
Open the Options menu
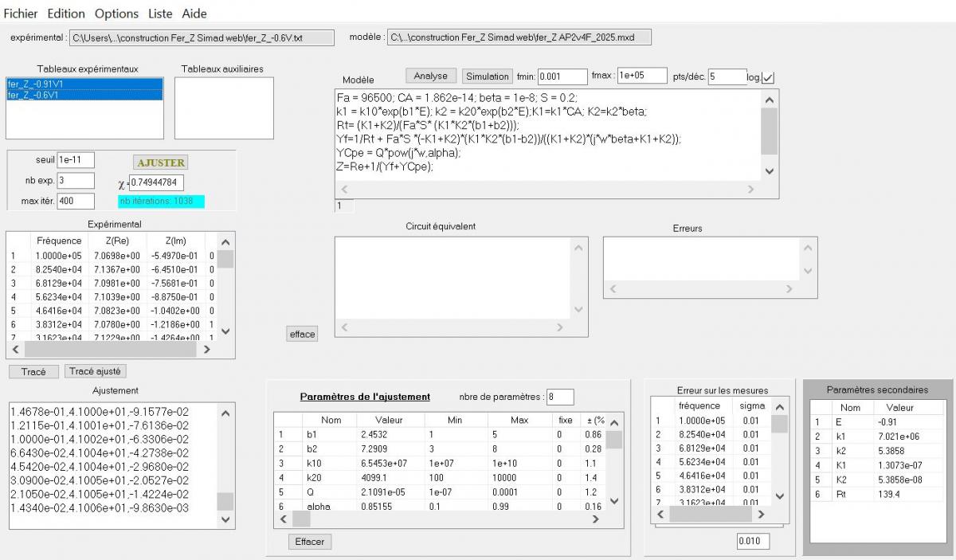(x=116, y=14)
